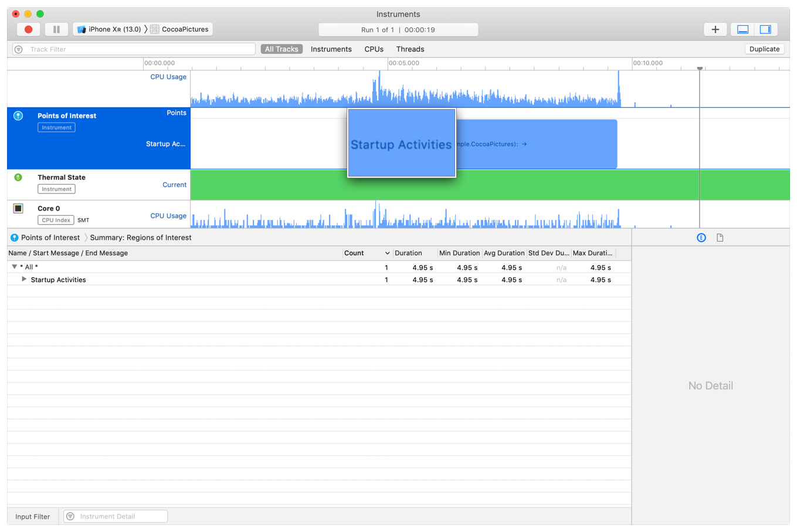Choose CocoaPictures target process
Image resolution: width=797 pixels, height=532 pixels.
tap(180, 29)
